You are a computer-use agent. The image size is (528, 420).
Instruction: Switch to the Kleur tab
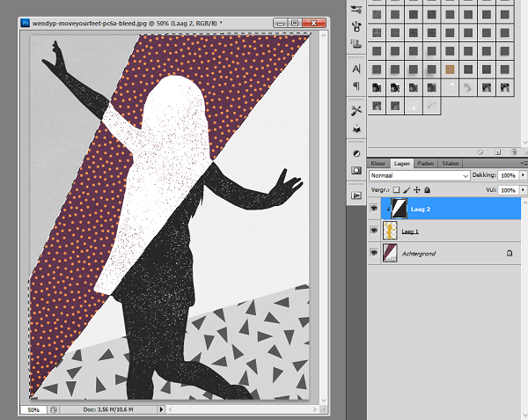(378, 163)
